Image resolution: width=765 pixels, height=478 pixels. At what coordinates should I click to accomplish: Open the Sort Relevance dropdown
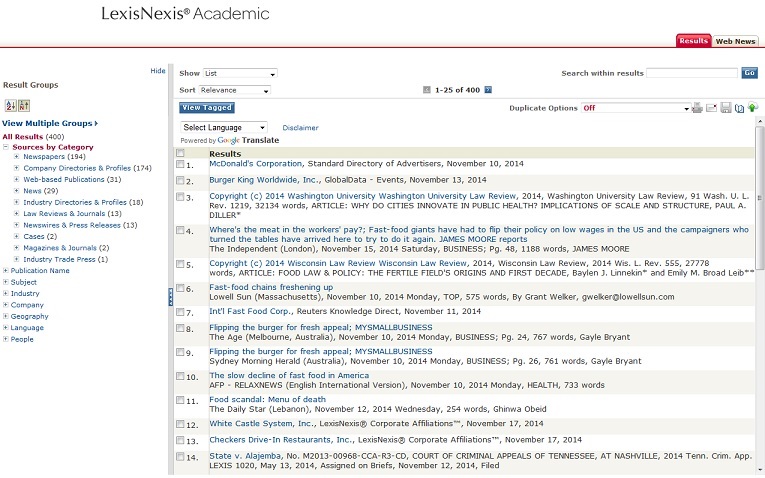[x=235, y=90]
